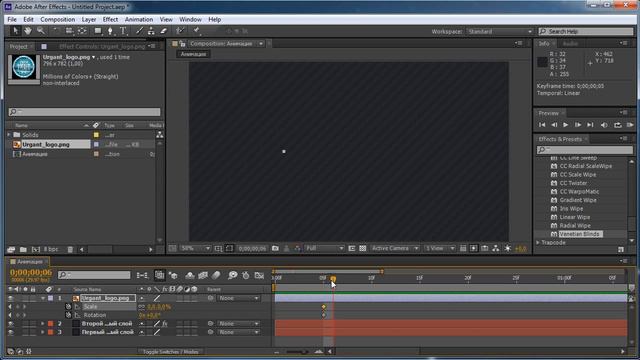Select the Puppet Pin tool

click(x=196, y=31)
